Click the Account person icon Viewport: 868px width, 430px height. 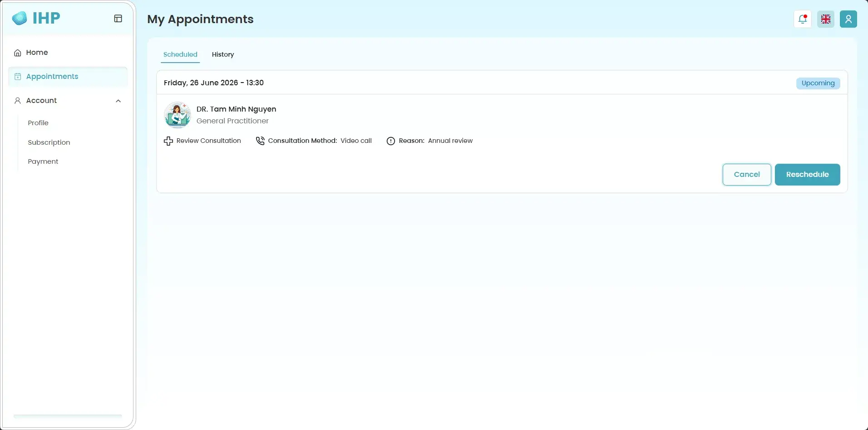click(x=18, y=101)
